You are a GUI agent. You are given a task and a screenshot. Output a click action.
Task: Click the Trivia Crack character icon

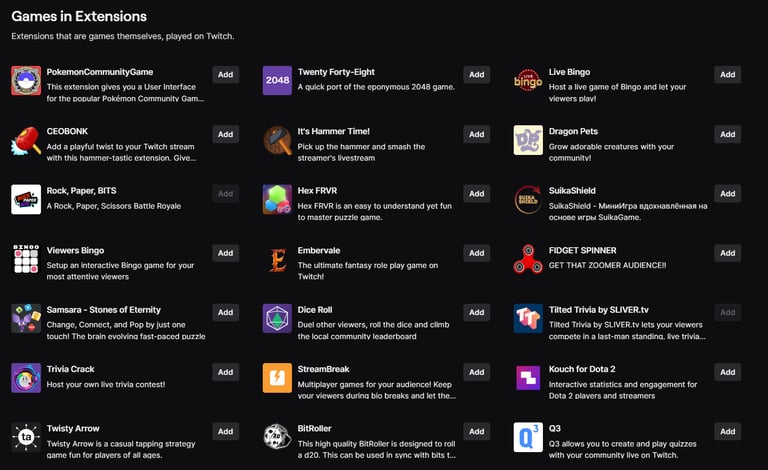click(26, 378)
